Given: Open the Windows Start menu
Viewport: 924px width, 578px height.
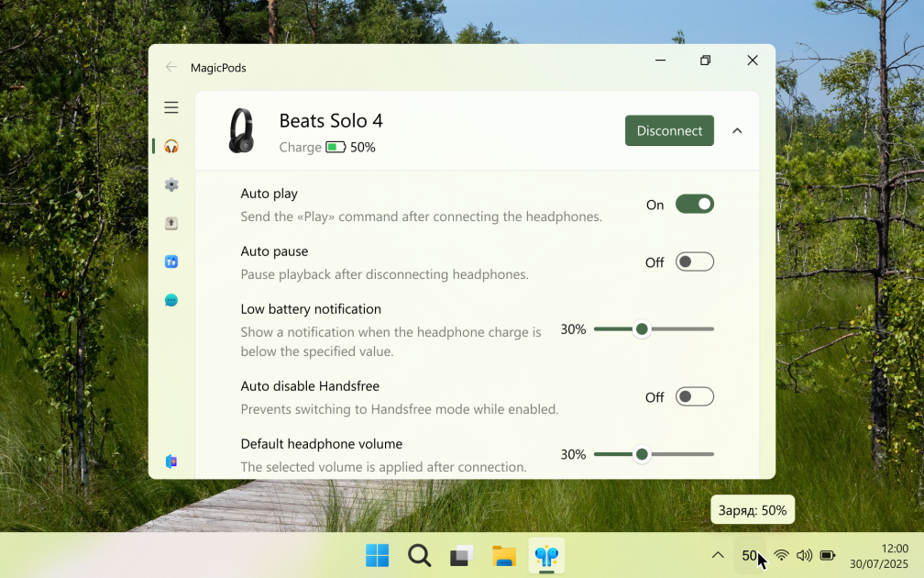Looking at the screenshot, I should (377, 555).
